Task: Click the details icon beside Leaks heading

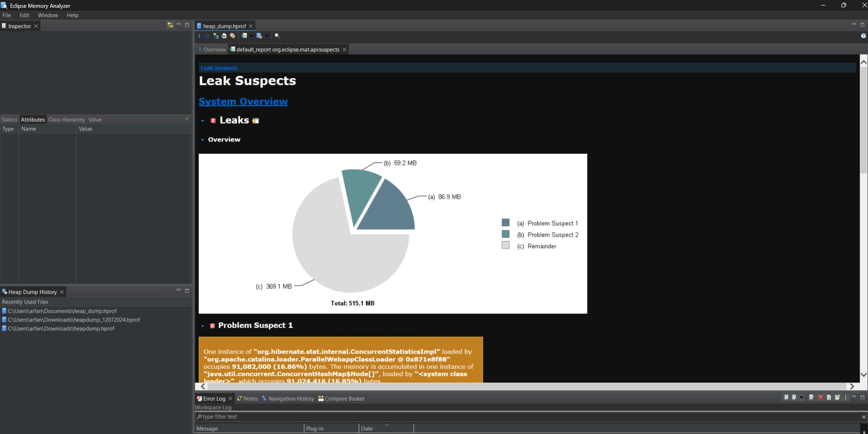Action: coord(256,121)
